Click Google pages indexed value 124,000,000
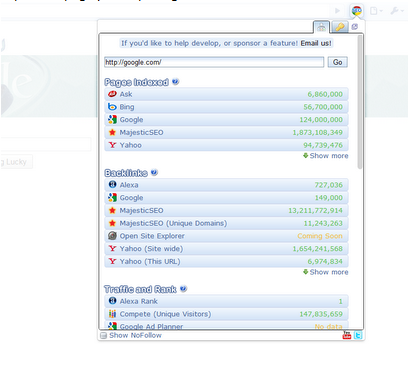The image size is (408, 366). point(321,119)
